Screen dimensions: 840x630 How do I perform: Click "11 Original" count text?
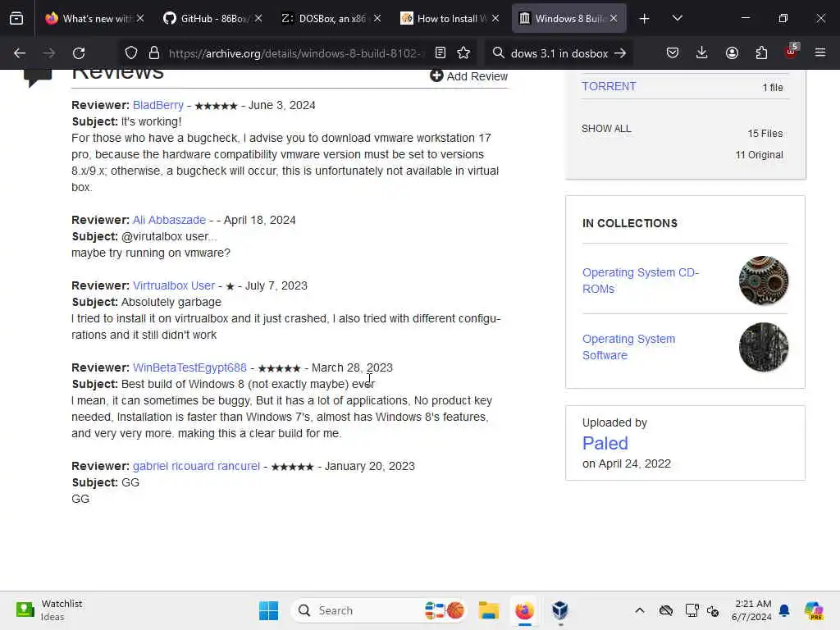[x=759, y=155]
